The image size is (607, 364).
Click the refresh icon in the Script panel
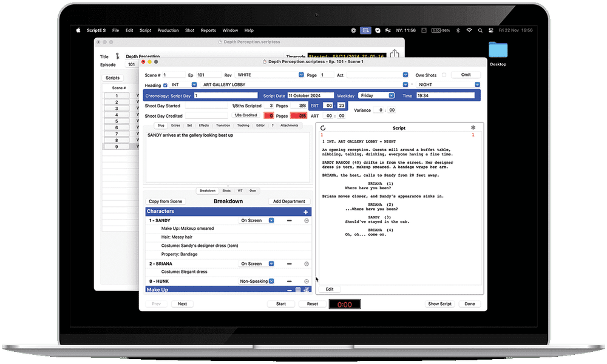[x=323, y=127]
